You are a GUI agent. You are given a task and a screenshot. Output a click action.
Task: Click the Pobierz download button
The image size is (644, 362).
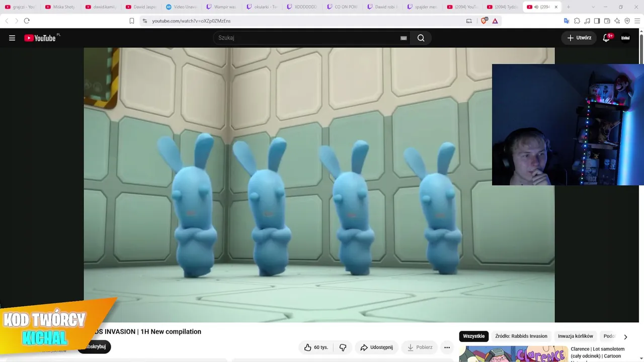click(x=420, y=347)
